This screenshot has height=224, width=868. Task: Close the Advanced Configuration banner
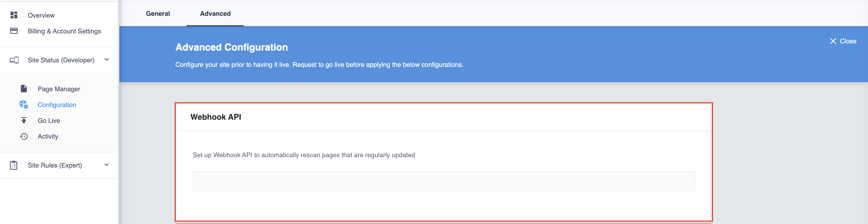(x=847, y=41)
